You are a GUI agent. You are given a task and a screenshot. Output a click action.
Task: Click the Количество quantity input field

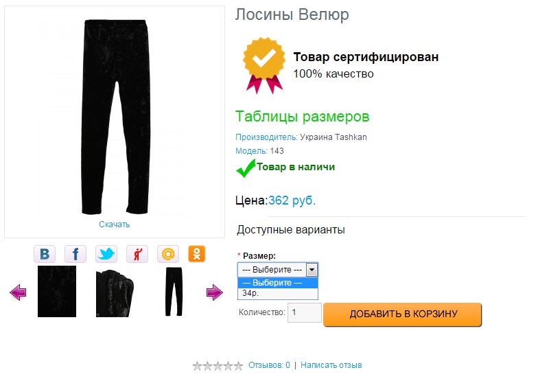click(304, 313)
